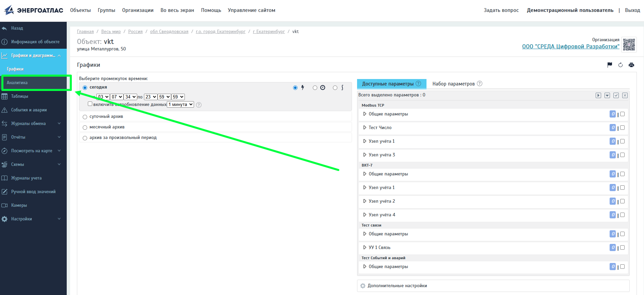This screenshot has width=644, height=295.
Task: Open the organization QR code image
Action: 629,45
